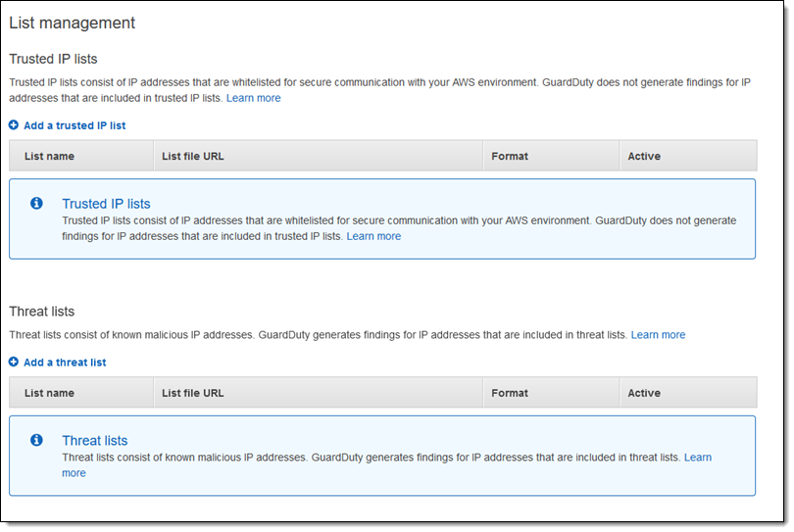This screenshot has height=532, width=794.
Task: Follow Learn more after the Threat lists section description
Action: [658, 335]
